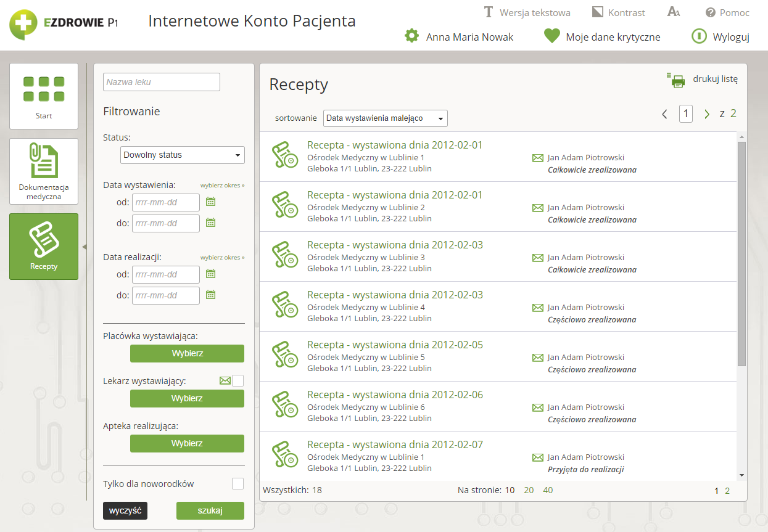Click the wyczyść button
Image resolution: width=768 pixels, height=532 pixels.
coord(125,510)
